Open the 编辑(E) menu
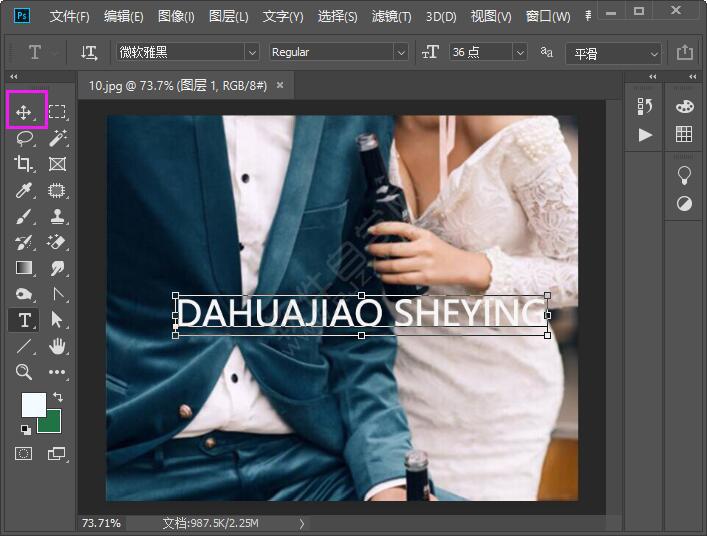The width and height of the screenshot is (707, 536). click(x=124, y=17)
